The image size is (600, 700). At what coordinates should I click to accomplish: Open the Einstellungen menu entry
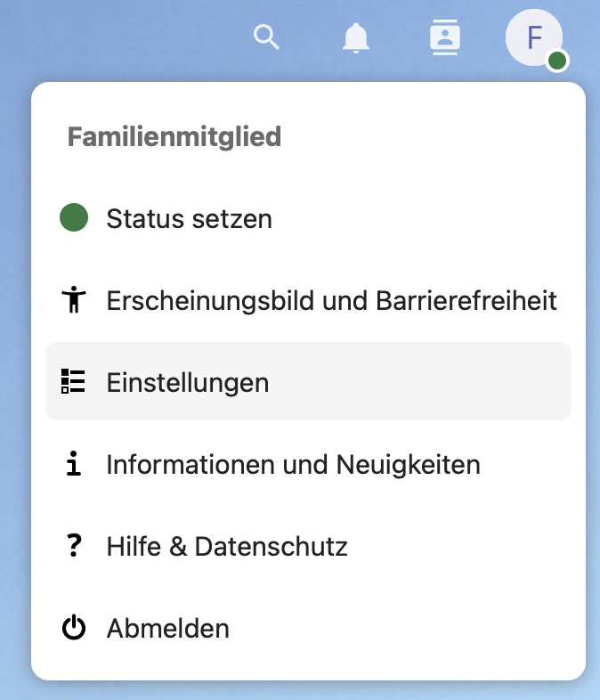tap(187, 382)
